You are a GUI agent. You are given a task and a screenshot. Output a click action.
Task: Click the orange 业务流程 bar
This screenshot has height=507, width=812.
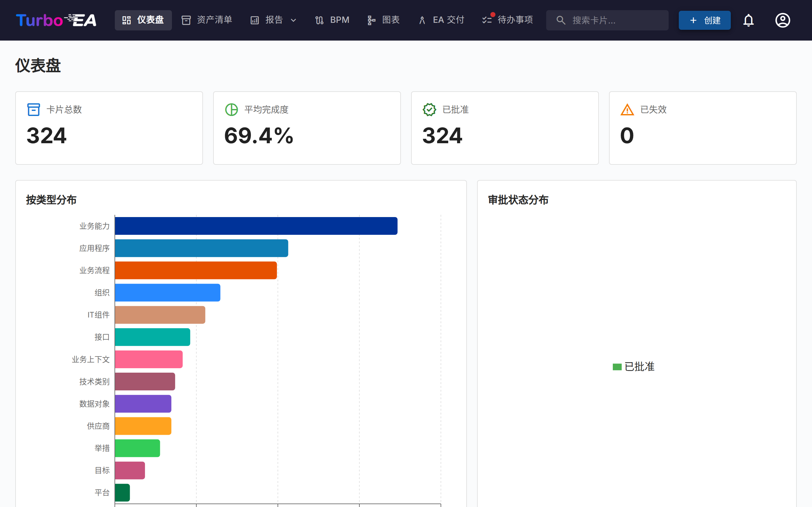coord(196,270)
